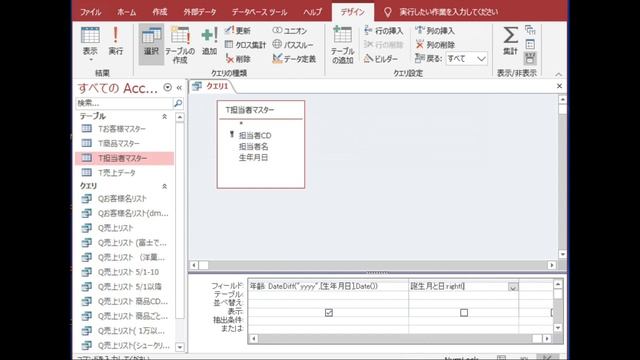
Task: Select the ユニオン query option
Action: click(x=290, y=31)
